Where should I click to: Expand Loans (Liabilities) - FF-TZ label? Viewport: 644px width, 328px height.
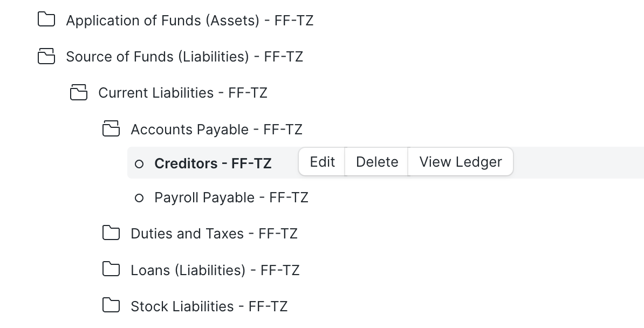point(215,270)
